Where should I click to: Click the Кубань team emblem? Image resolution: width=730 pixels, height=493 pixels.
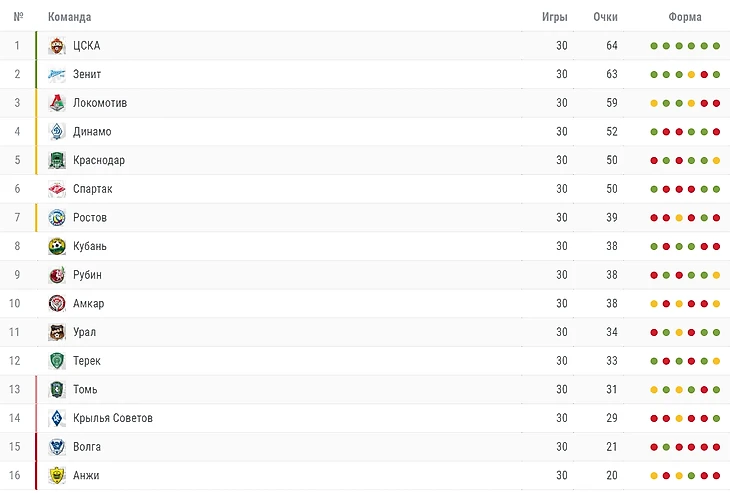pos(57,246)
